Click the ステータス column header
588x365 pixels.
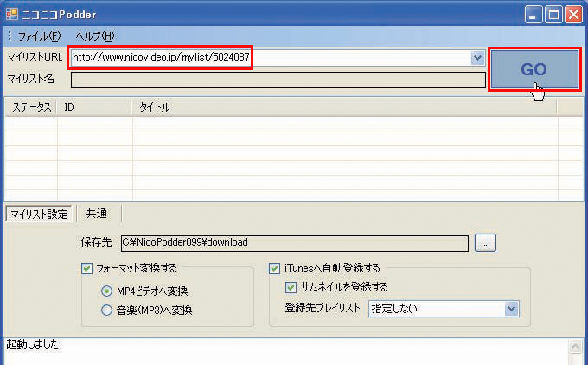pyautogui.click(x=31, y=107)
